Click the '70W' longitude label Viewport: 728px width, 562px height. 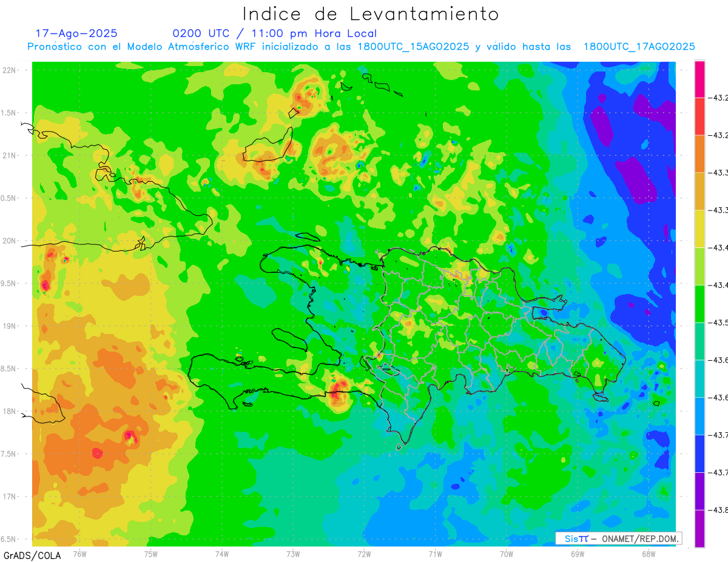[507, 554]
